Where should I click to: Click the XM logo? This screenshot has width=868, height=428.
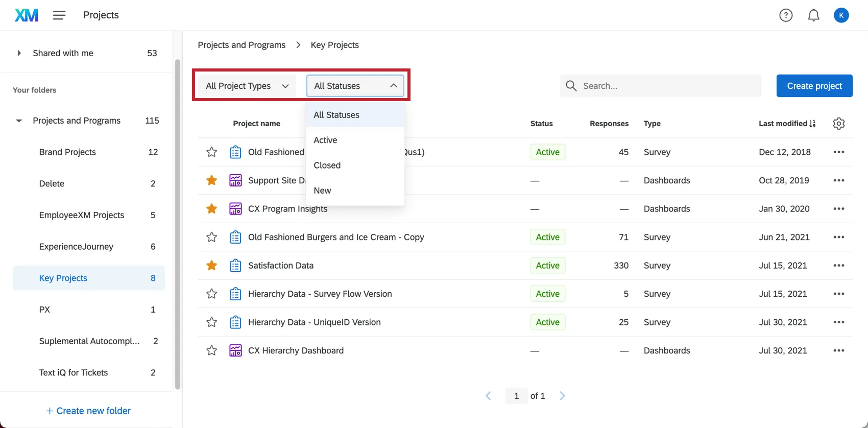point(26,15)
